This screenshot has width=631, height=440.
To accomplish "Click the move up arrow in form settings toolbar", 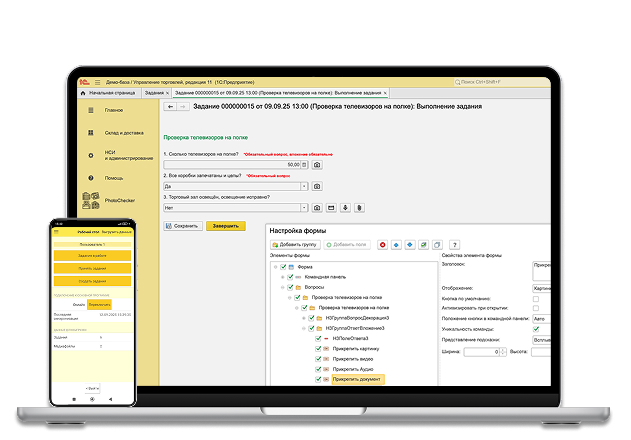I will pos(396,245).
